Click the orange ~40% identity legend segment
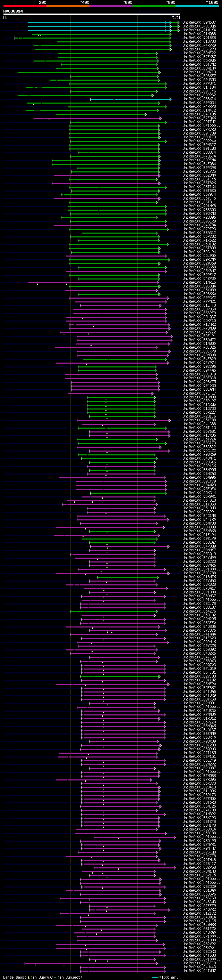Viewport: 222px width, 980px height. [x=68, y=6]
